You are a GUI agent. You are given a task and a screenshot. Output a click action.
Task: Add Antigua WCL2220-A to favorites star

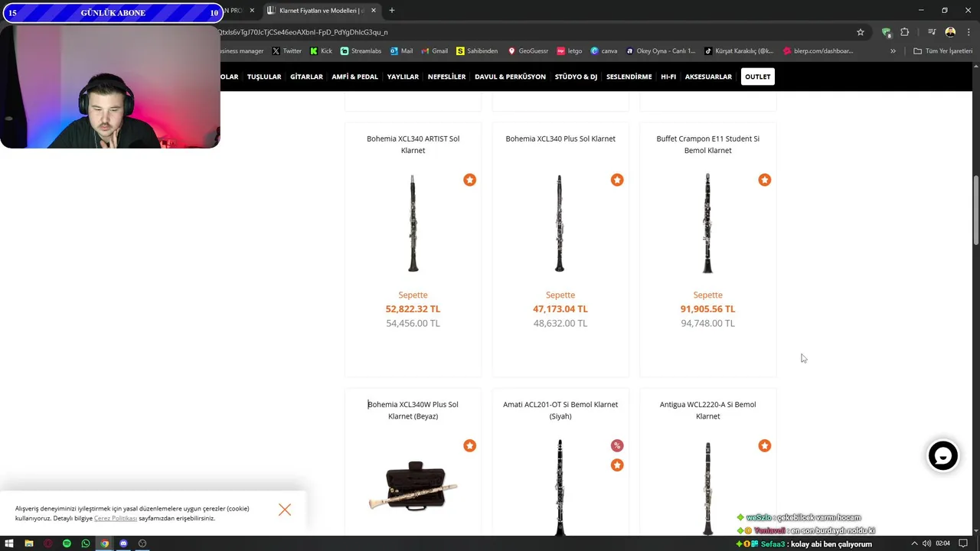tap(764, 445)
